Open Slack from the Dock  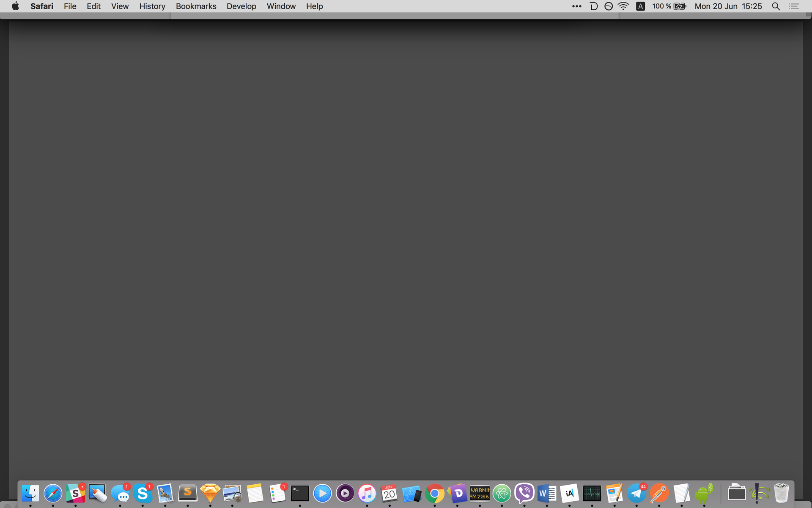pos(75,493)
